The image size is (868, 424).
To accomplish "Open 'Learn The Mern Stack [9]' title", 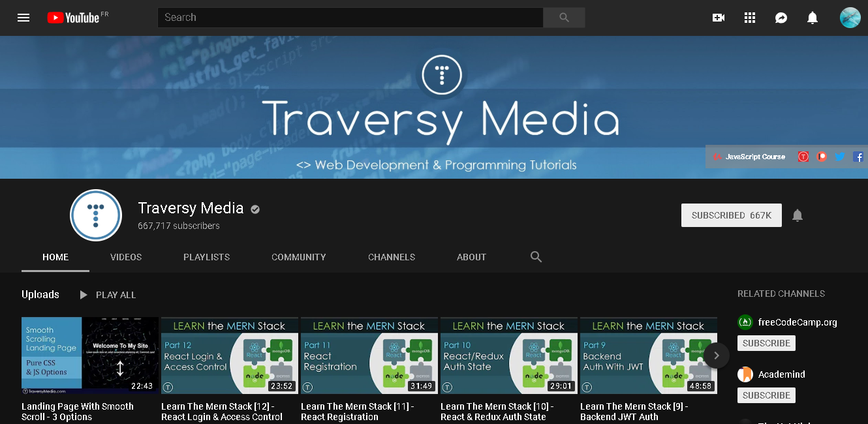I will coord(634,412).
